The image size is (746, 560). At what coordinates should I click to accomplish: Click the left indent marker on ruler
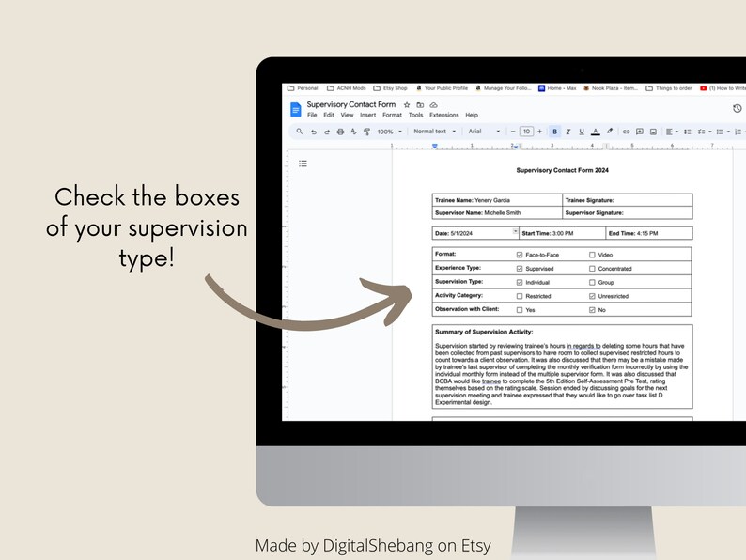[x=435, y=147]
